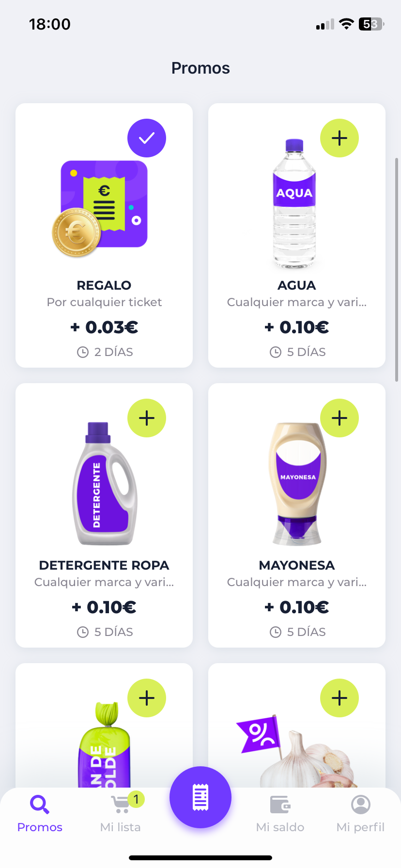Open the AGUA promo title
The image size is (401, 868).
297,285
